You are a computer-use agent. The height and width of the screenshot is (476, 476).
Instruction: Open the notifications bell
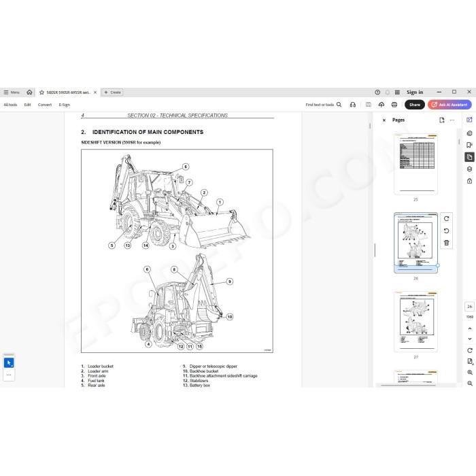[388, 92]
